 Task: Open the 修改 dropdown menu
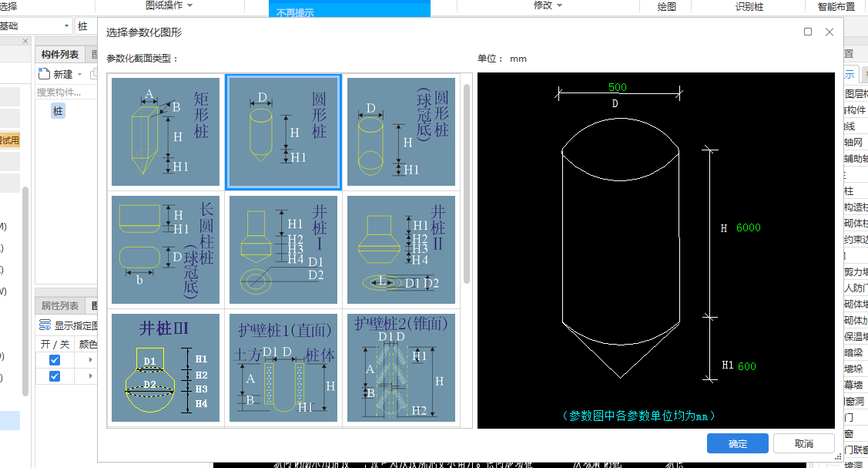[548, 5]
